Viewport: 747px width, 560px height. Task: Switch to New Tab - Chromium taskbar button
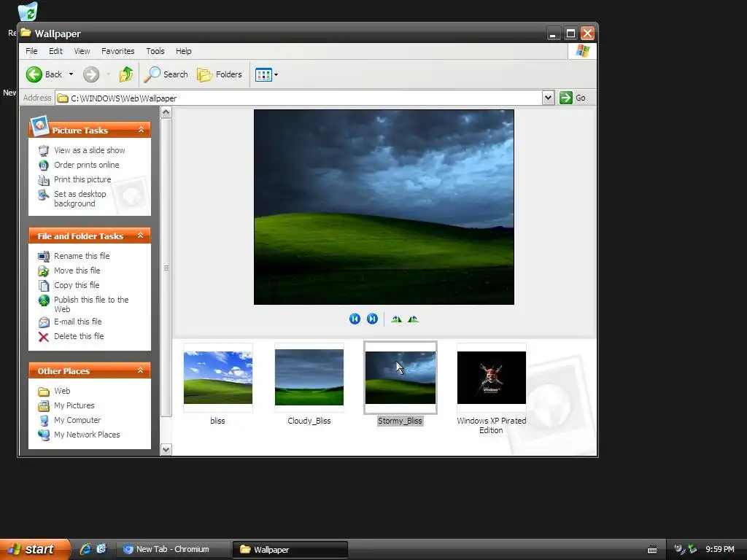click(x=172, y=549)
